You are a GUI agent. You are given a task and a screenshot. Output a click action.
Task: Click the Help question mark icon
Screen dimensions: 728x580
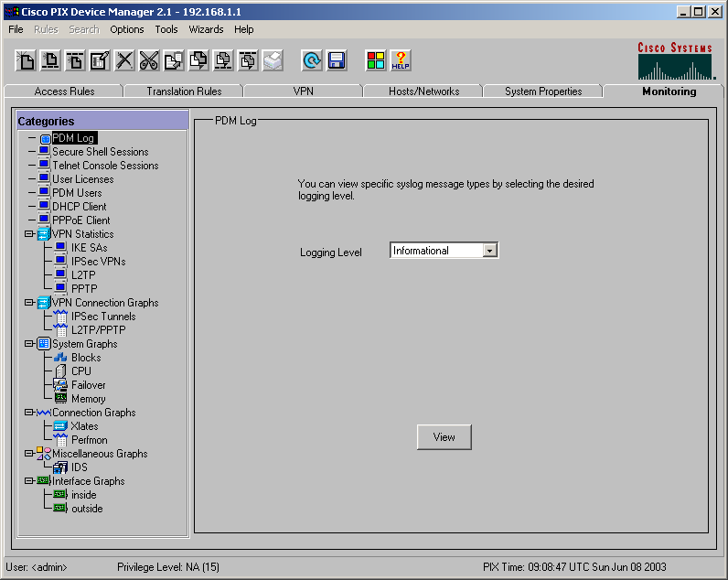point(401,60)
